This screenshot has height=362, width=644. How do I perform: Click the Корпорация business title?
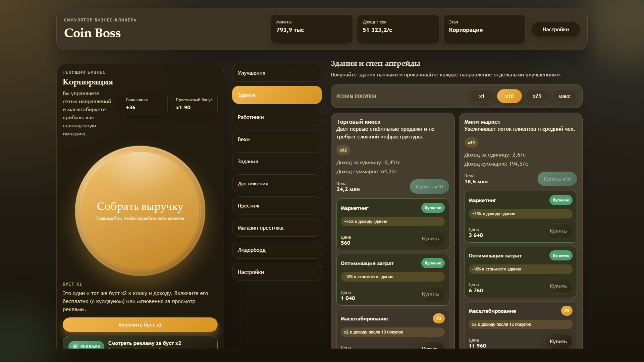88,82
